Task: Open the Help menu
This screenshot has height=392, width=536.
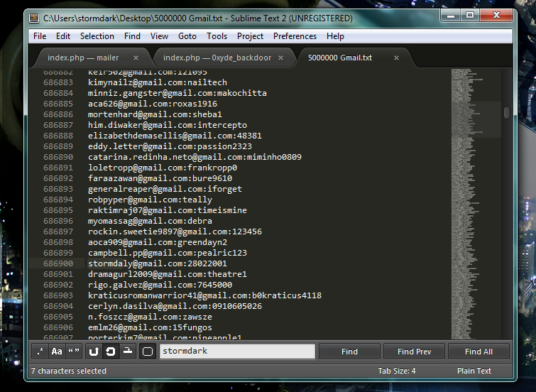Action: 335,36
